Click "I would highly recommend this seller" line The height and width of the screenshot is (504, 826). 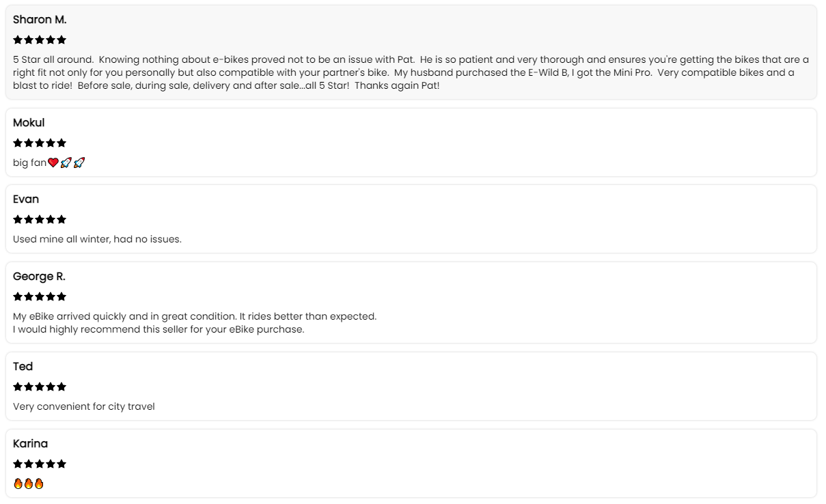[159, 329]
